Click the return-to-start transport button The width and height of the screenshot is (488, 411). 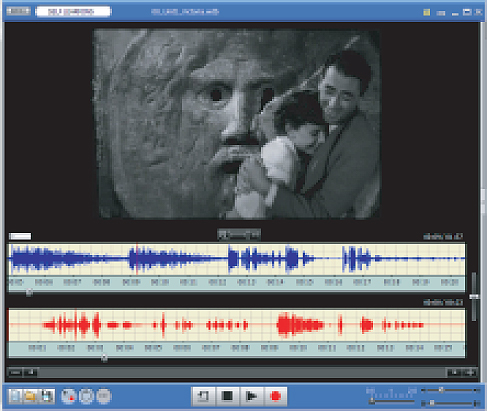[203, 396]
